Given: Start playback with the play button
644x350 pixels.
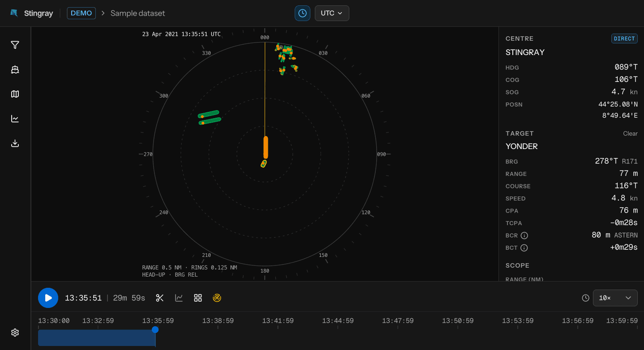Looking at the screenshot, I should (x=48, y=298).
